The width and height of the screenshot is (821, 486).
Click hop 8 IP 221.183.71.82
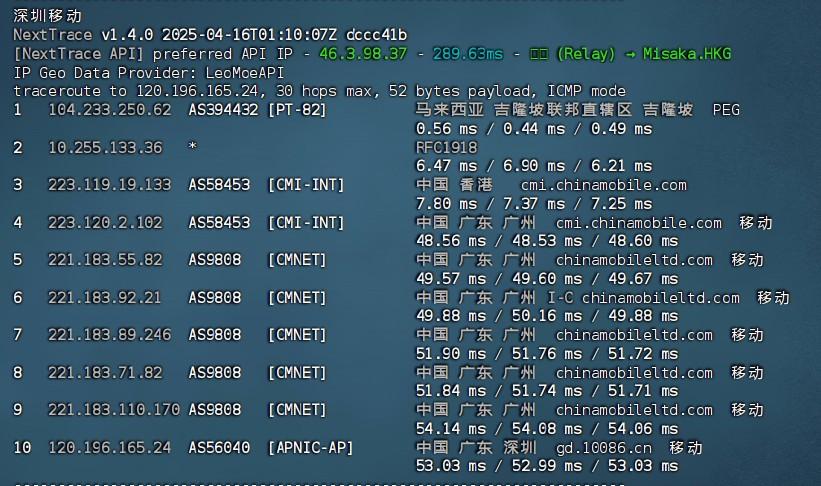click(x=105, y=373)
